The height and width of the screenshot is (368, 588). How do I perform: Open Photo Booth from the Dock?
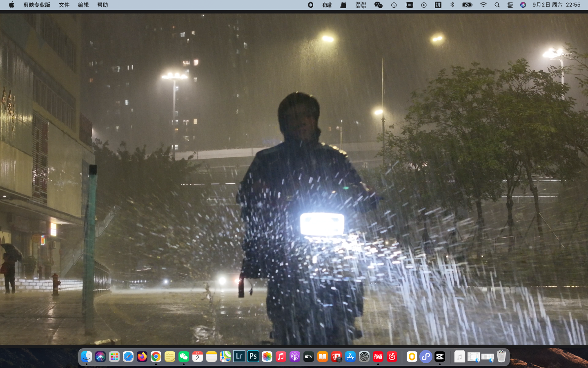click(x=336, y=357)
